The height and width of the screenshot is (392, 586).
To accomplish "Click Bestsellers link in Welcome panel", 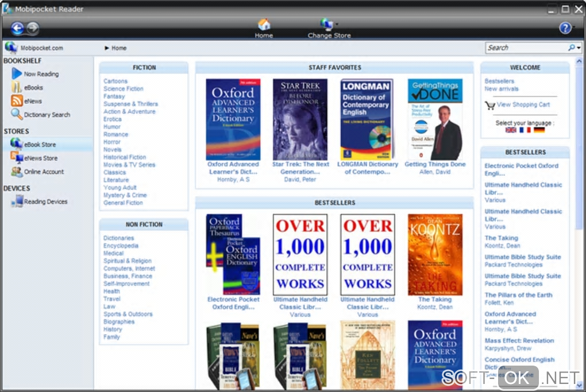I will coord(499,81).
